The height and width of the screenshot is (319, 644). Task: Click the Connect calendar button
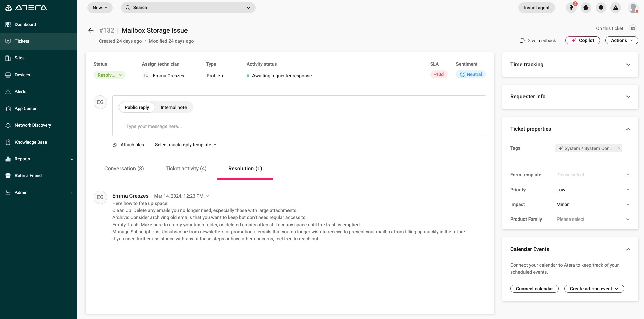(x=534, y=289)
